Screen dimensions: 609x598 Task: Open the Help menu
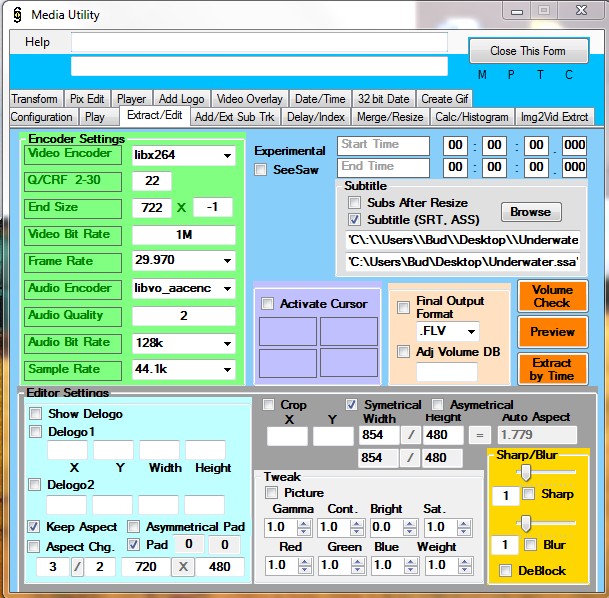coord(37,42)
